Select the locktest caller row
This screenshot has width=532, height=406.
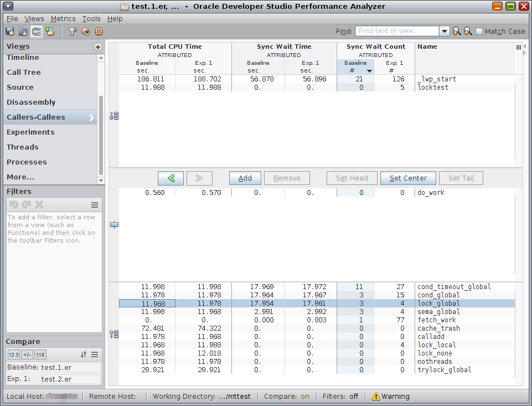(x=317, y=88)
